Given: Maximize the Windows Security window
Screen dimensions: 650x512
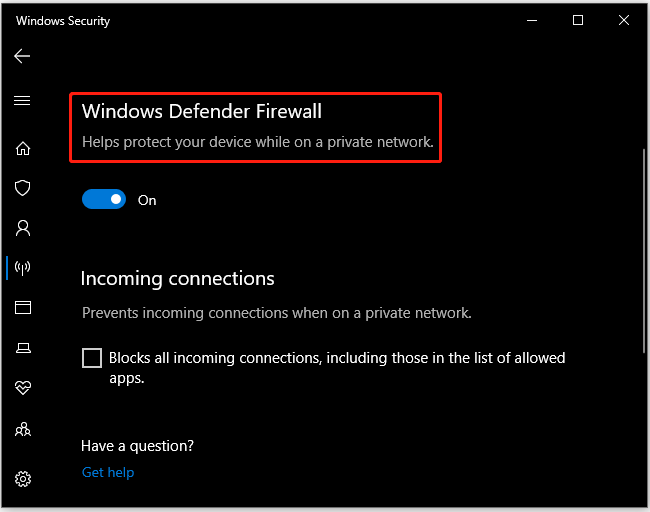Looking at the screenshot, I should [x=578, y=20].
